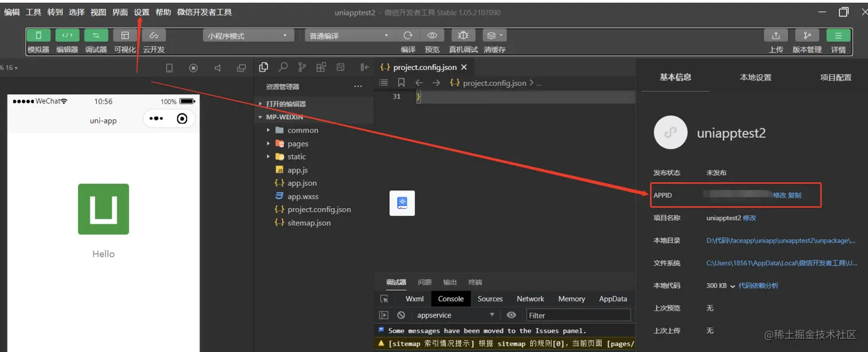Click the console Filter input field
Image resolution: width=868 pixels, height=352 pixels.
[x=578, y=315]
